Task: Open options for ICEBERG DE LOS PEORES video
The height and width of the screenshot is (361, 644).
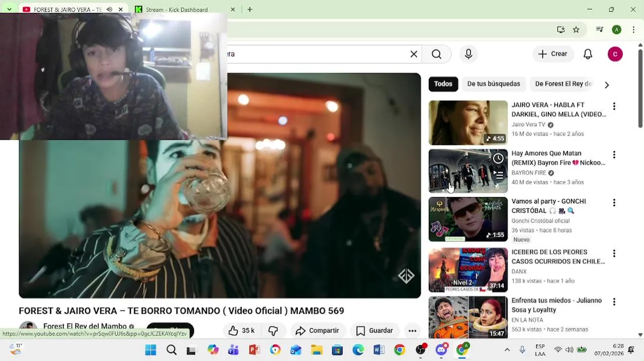Action: pos(614,254)
